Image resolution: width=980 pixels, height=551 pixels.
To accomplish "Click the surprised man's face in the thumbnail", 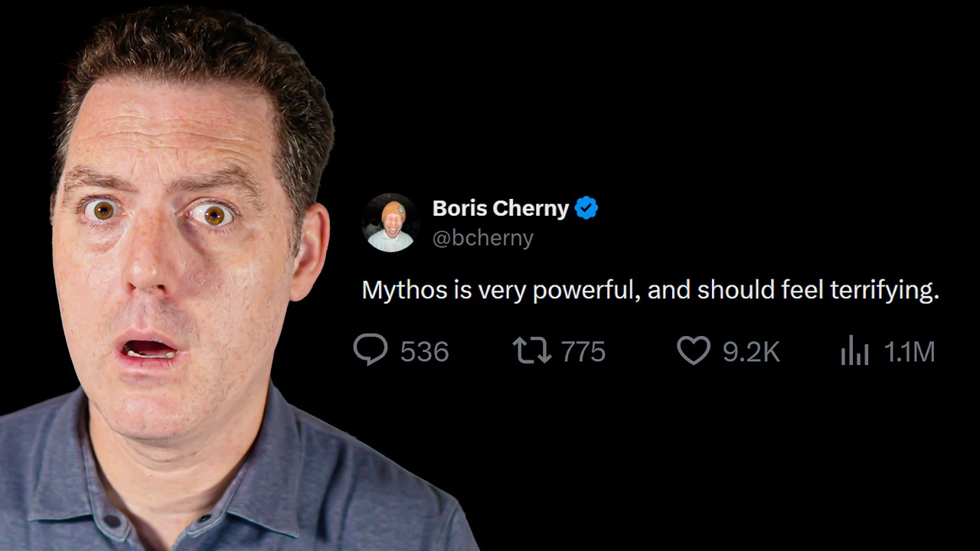I will point(180,253).
